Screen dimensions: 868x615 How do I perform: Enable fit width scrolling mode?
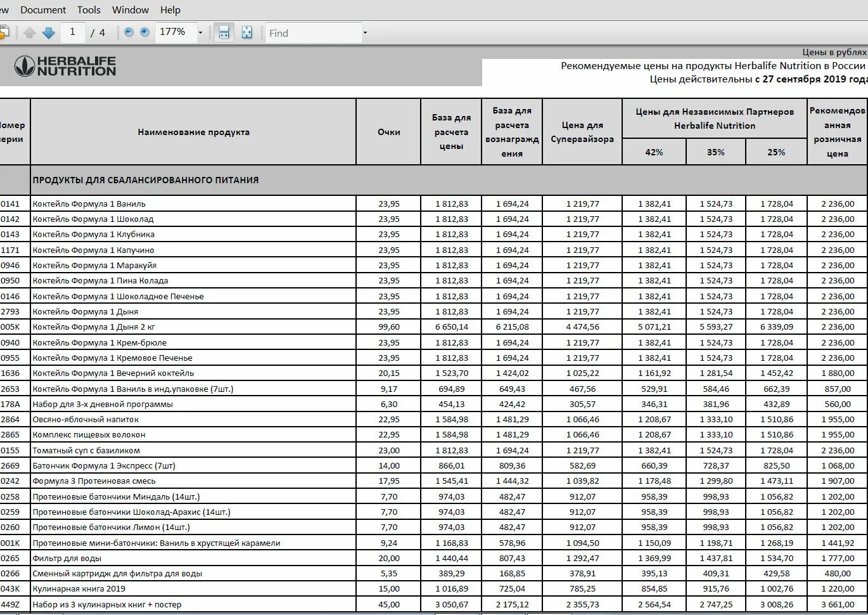pos(224,33)
